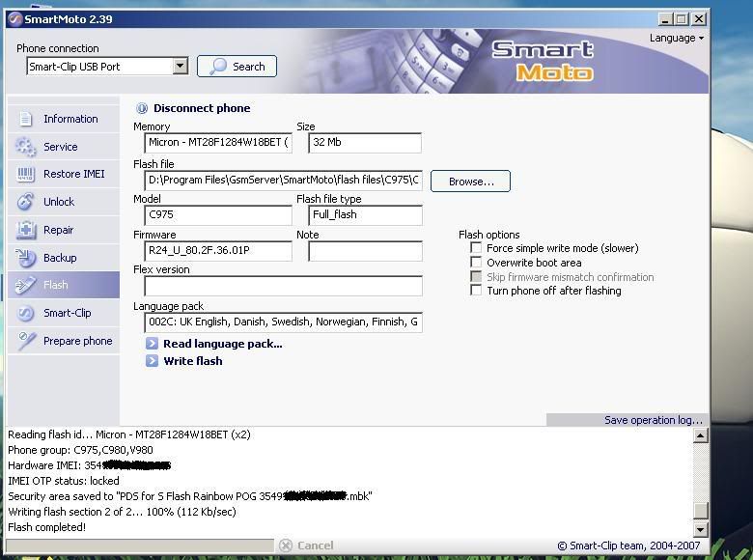The height and width of the screenshot is (560, 753).
Task: Click the Search button
Action: [237, 67]
